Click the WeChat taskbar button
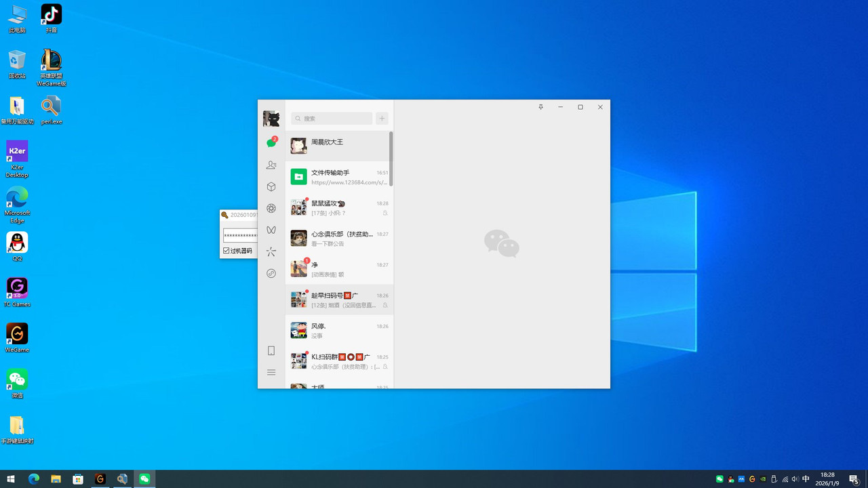Image resolution: width=868 pixels, height=488 pixels. click(144, 479)
